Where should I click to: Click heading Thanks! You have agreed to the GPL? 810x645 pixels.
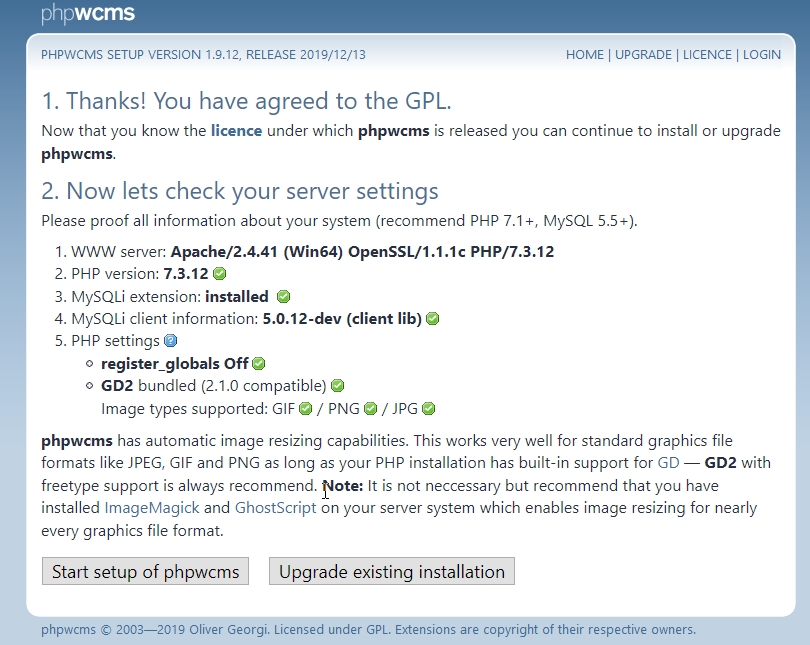coord(246,101)
